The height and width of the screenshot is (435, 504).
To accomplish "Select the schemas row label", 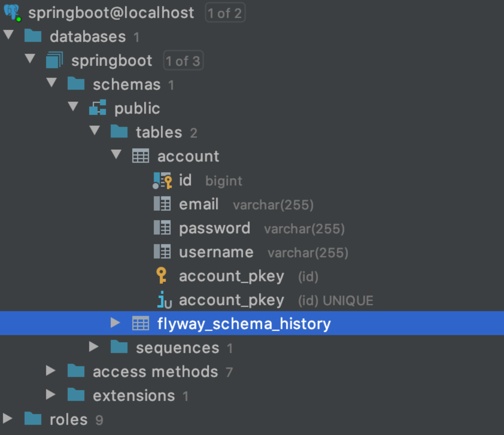I will (x=127, y=85).
